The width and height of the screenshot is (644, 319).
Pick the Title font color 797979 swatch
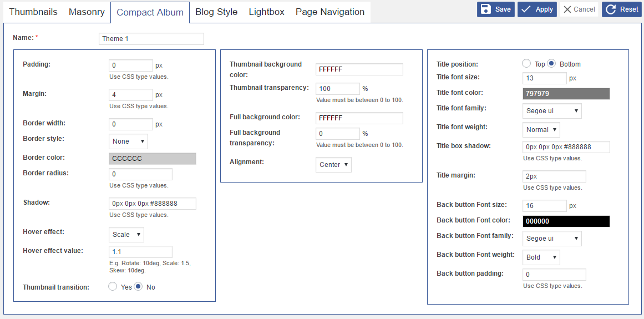[566, 94]
